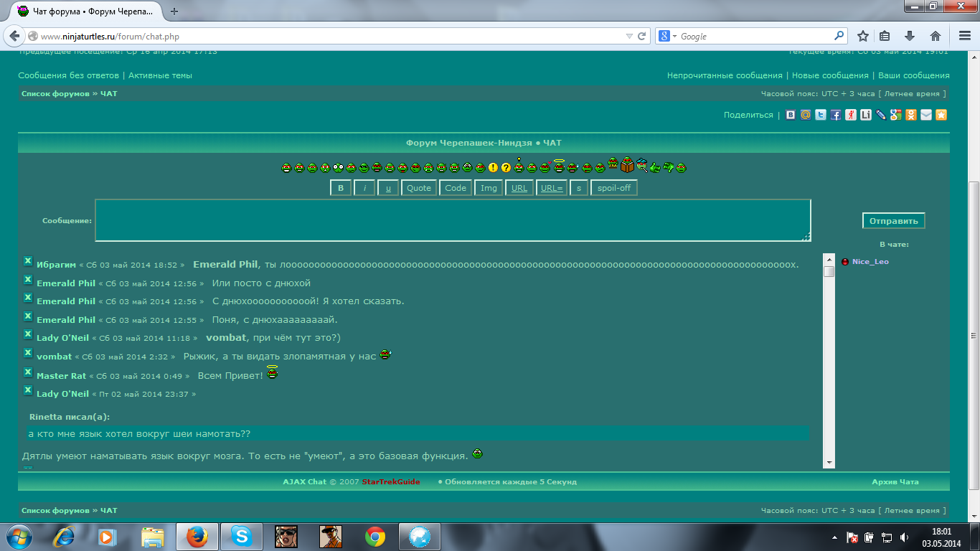Share the page on Facebook
The image size is (980, 551).
click(836, 115)
